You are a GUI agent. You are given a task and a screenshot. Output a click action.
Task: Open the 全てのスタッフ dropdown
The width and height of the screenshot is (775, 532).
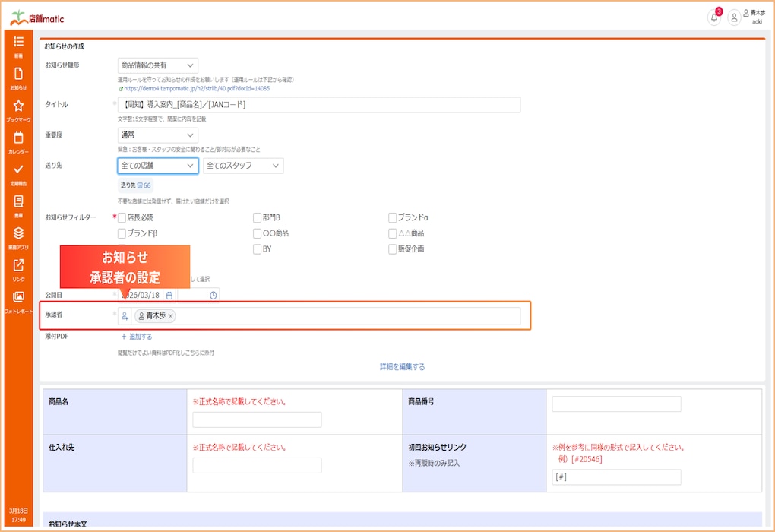pos(243,166)
